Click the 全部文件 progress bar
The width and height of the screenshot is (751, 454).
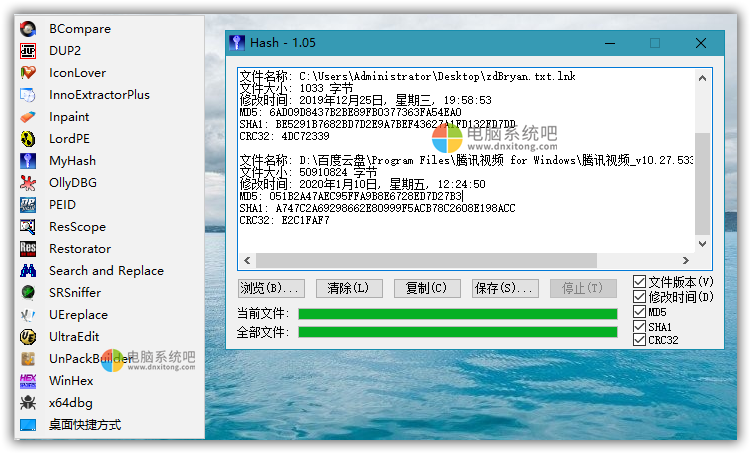(x=457, y=332)
